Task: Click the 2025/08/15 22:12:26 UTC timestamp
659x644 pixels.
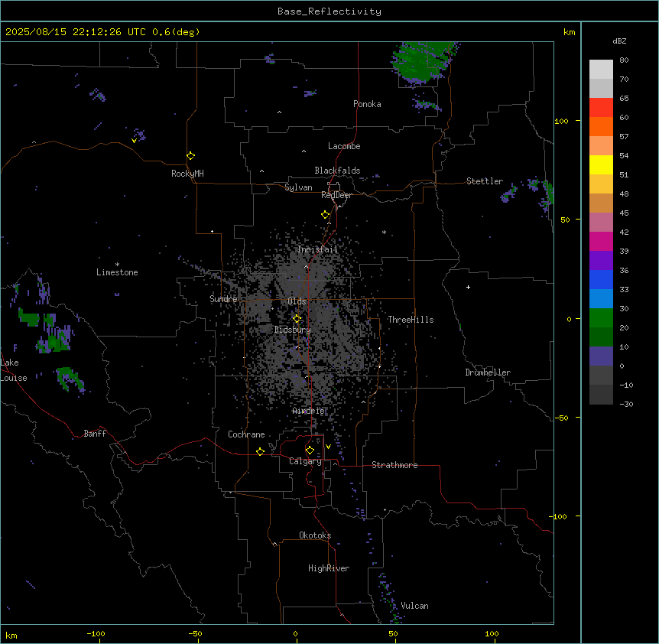Action: coord(76,32)
